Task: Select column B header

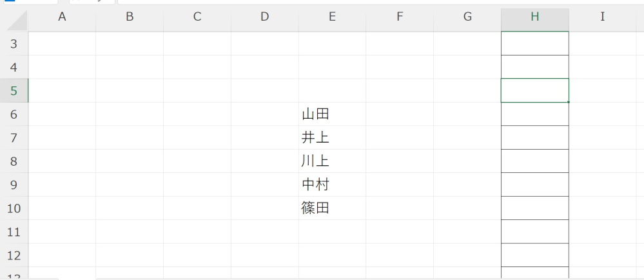Action: pos(130,18)
